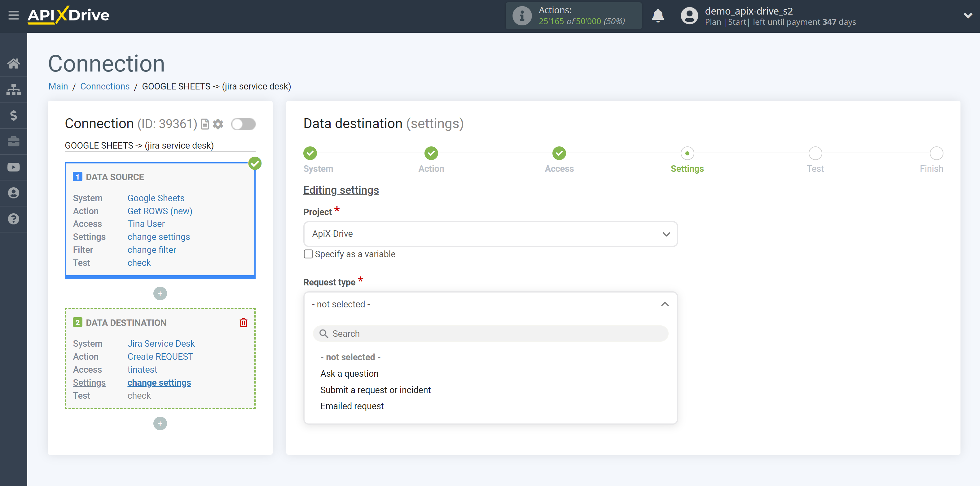The width and height of the screenshot is (980, 486).
Task: Click data source check test link
Action: click(139, 263)
